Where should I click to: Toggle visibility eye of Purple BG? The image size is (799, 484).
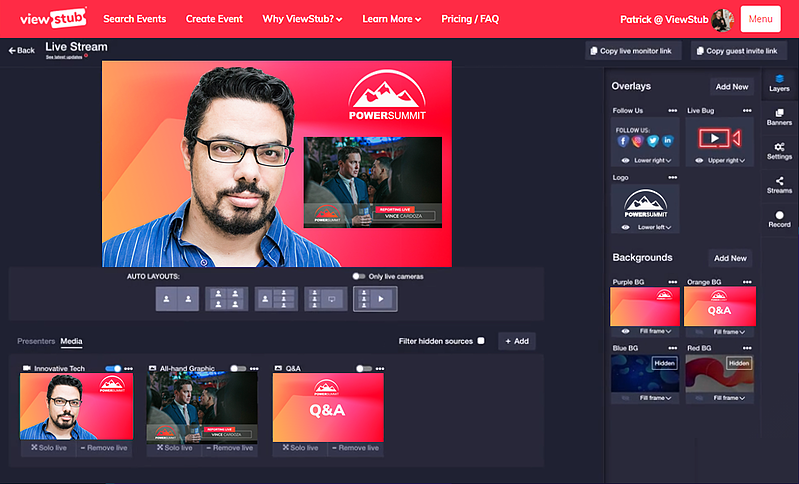click(x=625, y=331)
